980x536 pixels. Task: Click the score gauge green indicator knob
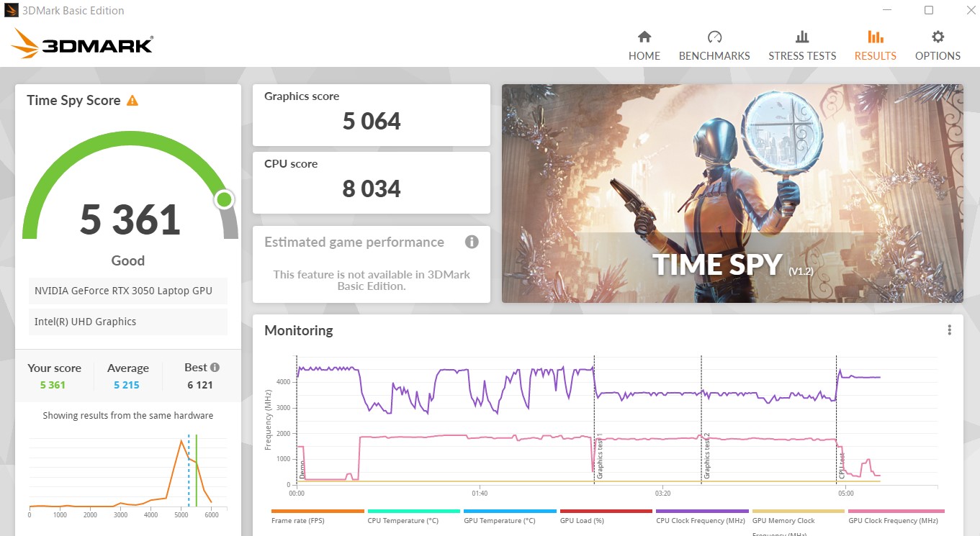coord(225,199)
